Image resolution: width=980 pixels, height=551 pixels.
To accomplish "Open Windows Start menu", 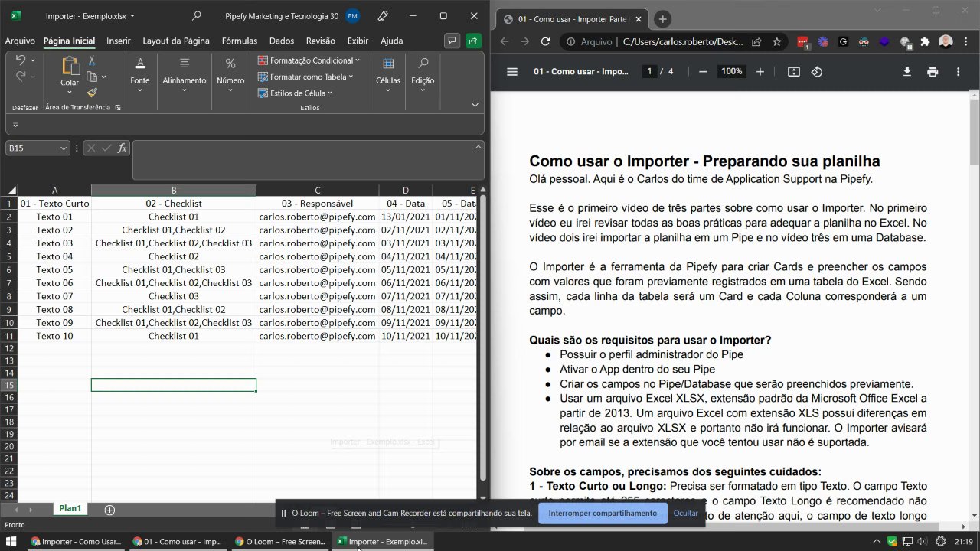I will click(x=11, y=542).
